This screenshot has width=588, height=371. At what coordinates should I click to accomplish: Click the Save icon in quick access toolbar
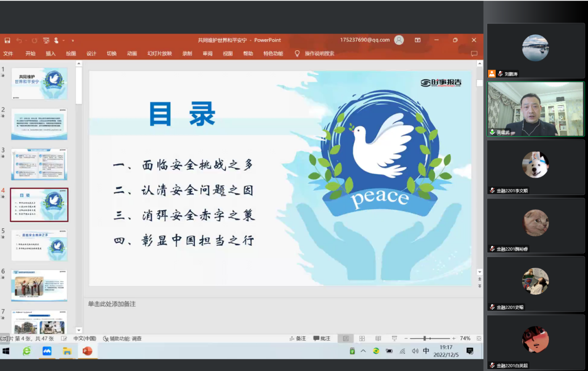tap(7, 40)
